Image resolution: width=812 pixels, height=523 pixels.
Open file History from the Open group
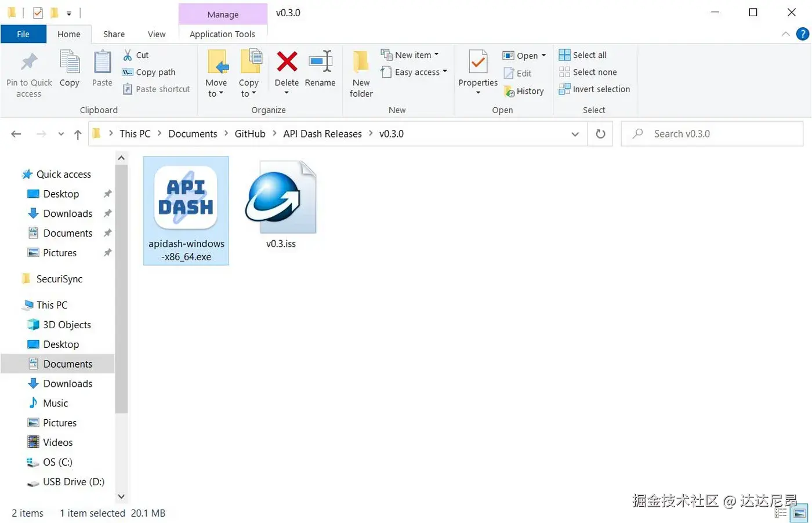[x=524, y=91]
